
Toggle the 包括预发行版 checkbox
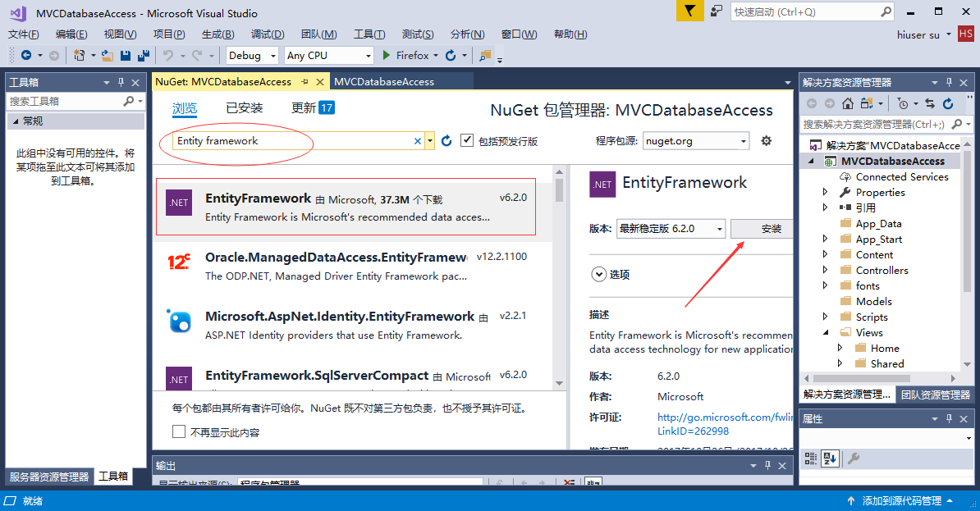pyautogui.click(x=467, y=141)
